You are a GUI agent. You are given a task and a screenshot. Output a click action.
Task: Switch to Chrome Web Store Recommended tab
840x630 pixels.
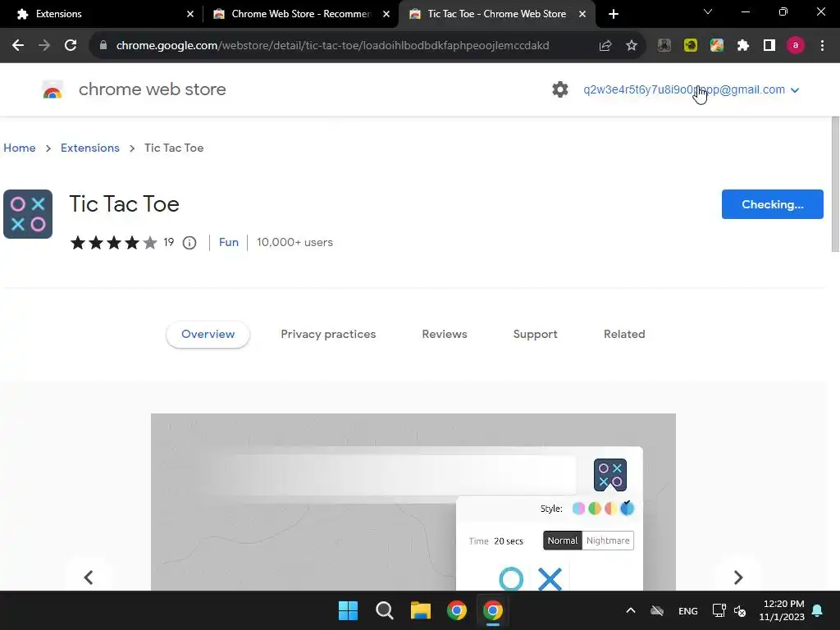click(x=300, y=14)
